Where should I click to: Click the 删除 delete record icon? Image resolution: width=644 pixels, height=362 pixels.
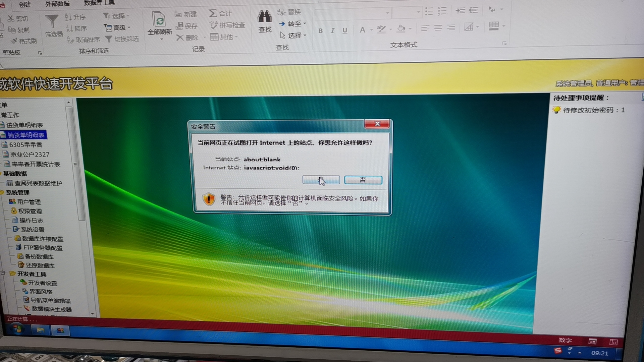click(x=180, y=38)
